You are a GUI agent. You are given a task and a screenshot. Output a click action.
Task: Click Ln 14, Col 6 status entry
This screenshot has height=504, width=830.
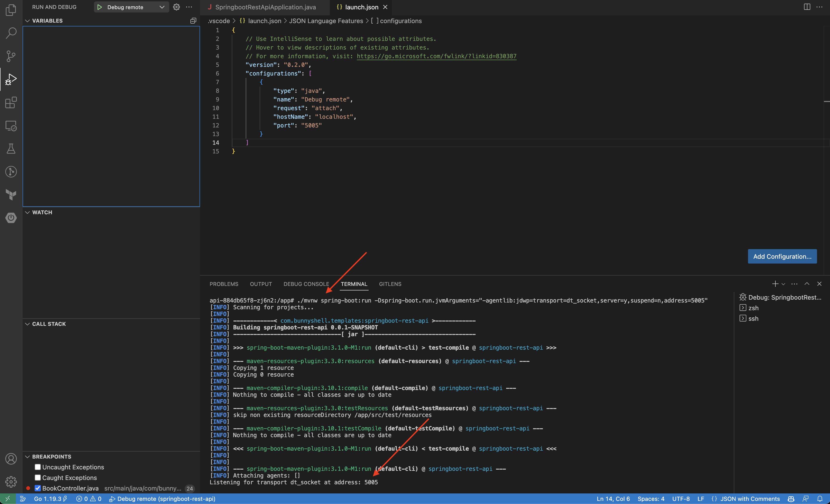[x=613, y=499]
